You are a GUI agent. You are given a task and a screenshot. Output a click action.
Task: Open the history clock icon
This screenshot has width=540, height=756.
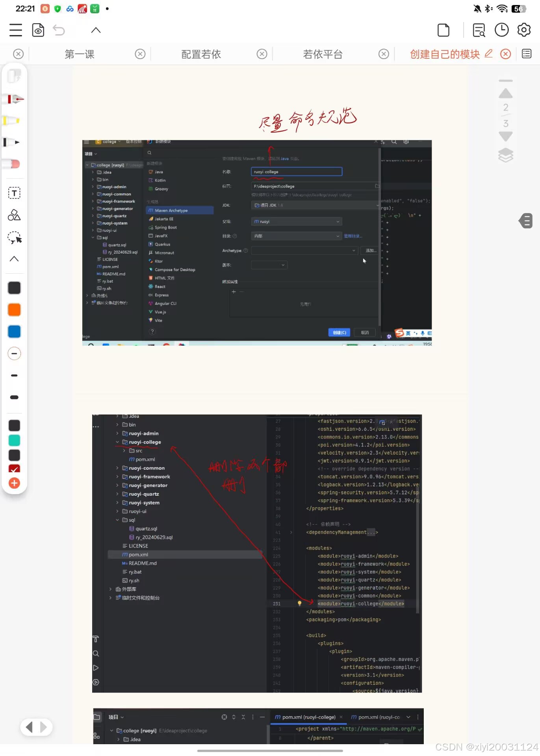(501, 30)
